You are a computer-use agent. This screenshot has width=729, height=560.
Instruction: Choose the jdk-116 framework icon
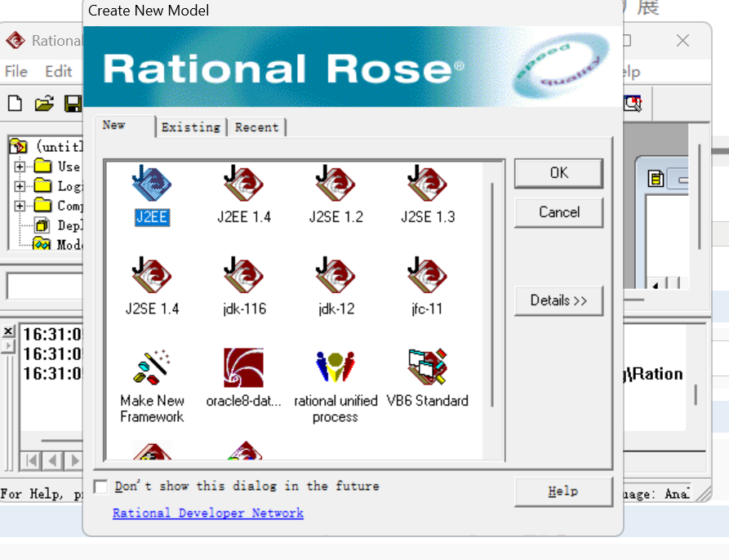[x=243, y=276]
